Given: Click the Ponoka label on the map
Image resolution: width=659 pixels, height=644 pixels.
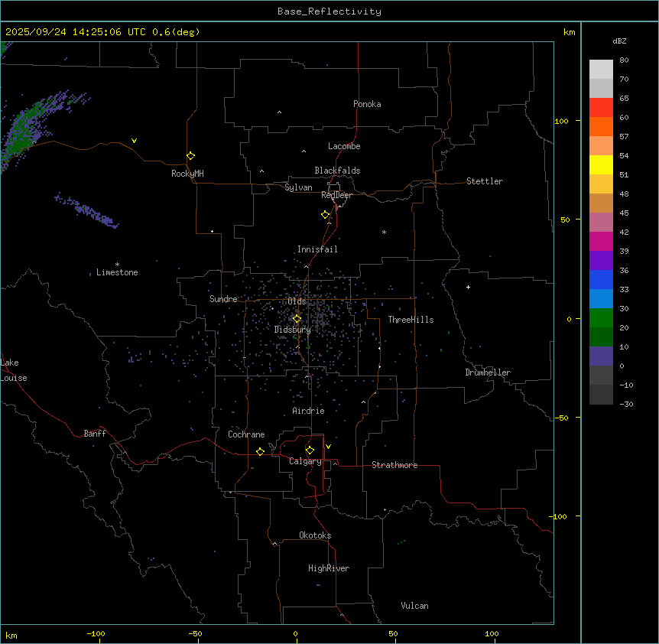Looking at the screenshot, I should coord(367,104).
